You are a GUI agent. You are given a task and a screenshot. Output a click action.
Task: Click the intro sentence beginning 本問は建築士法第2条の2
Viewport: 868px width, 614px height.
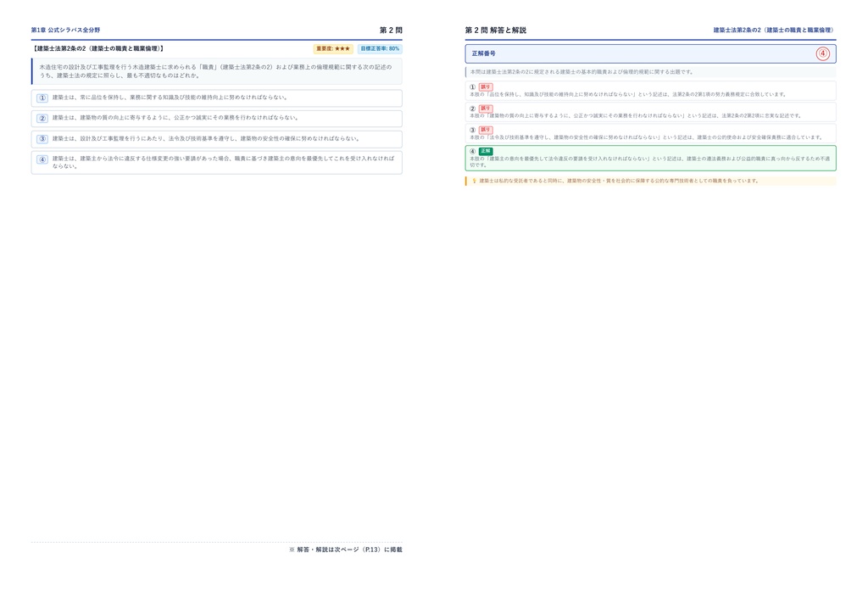[581, 72]
